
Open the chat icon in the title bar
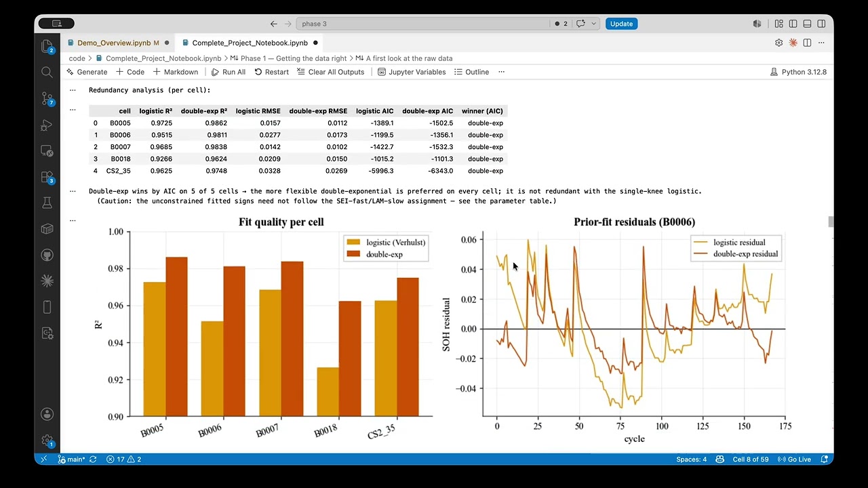(x=580, y=24)
